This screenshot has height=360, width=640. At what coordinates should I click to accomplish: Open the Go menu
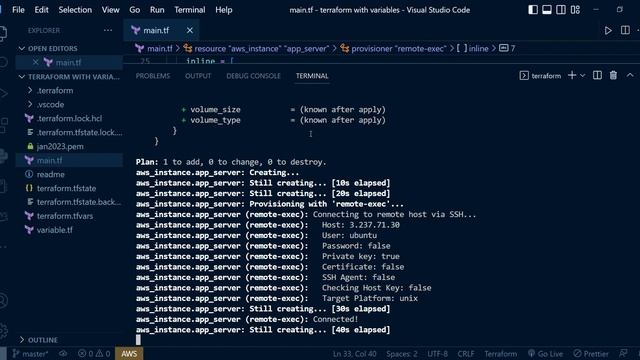pyautogui.click(x=134, y=10)
